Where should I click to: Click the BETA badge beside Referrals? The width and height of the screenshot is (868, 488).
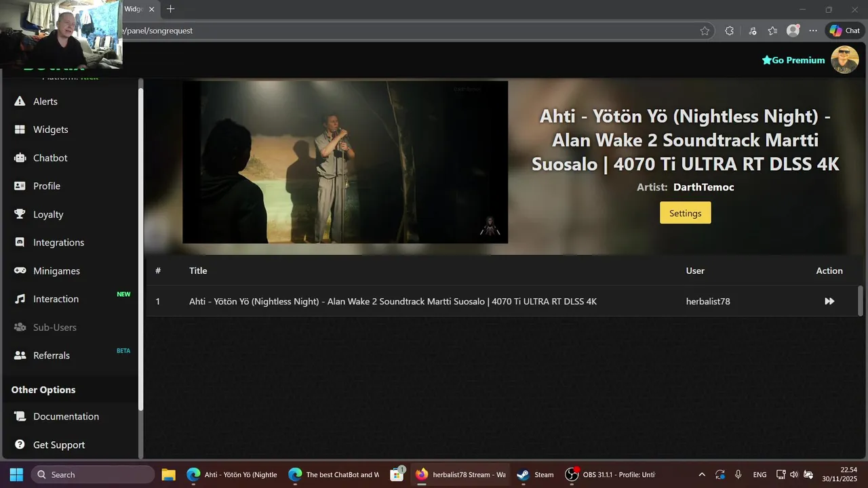pos(123,350)
